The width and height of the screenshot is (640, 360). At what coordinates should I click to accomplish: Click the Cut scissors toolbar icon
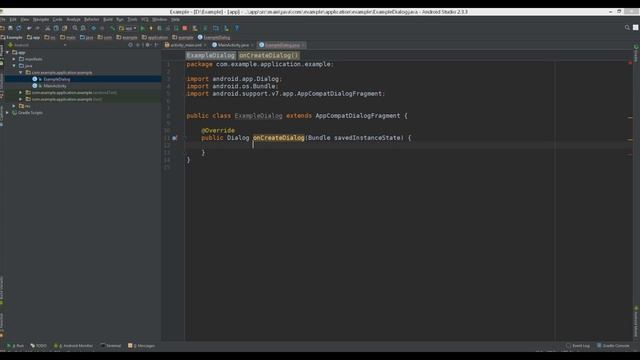48,28
